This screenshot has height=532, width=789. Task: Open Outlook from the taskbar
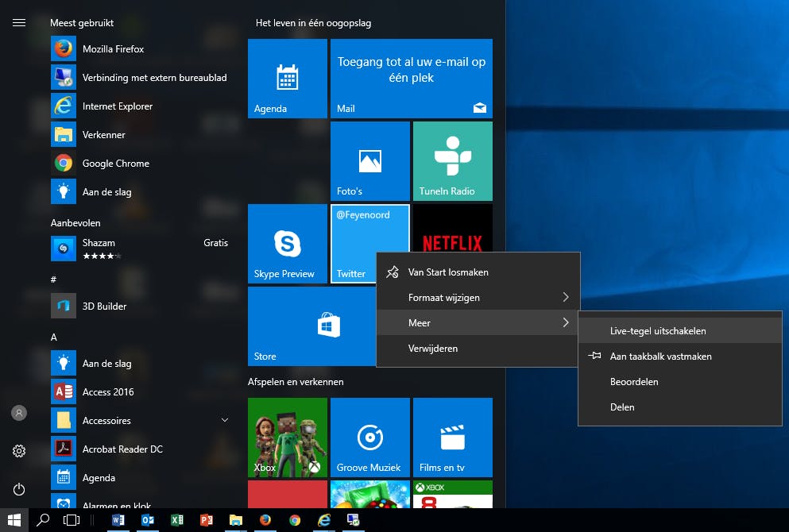coord(148,522)
